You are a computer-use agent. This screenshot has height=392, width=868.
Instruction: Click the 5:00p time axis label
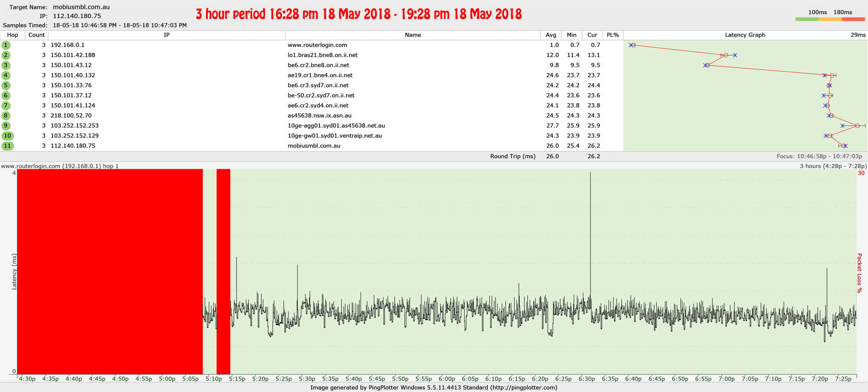167,379
